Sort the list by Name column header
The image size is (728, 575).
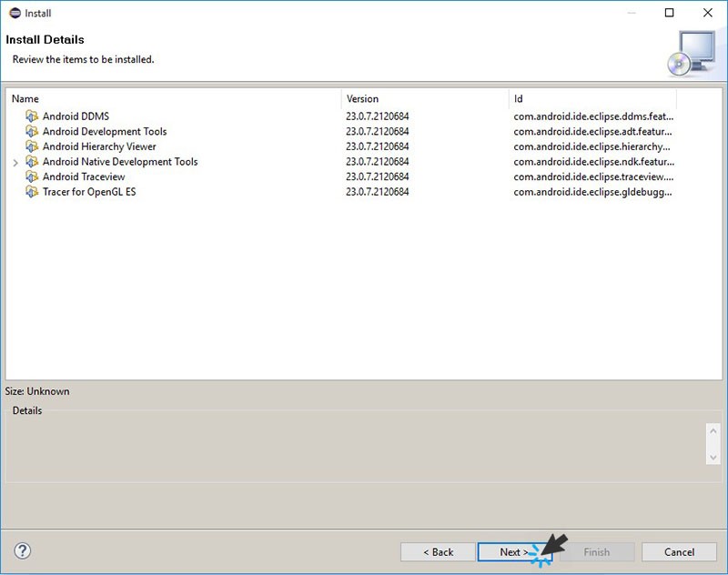(x=173, y=98)
